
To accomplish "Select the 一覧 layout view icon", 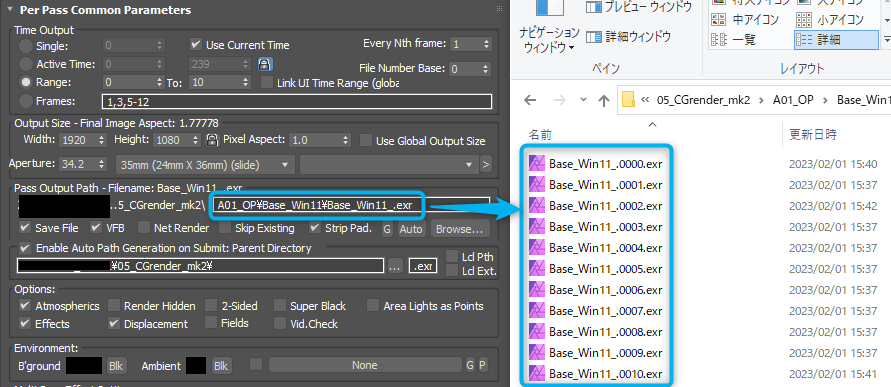I will click(719, 39).
